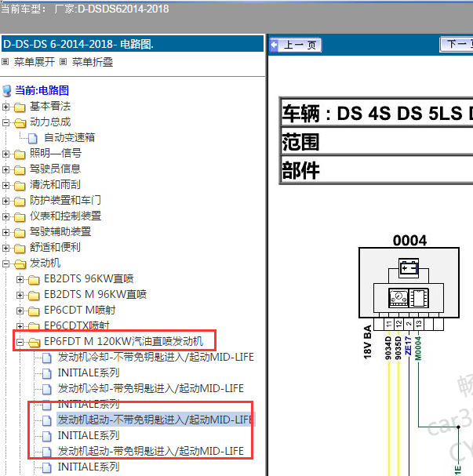Click the 自动变速箱 document icon

coord(33,139)
